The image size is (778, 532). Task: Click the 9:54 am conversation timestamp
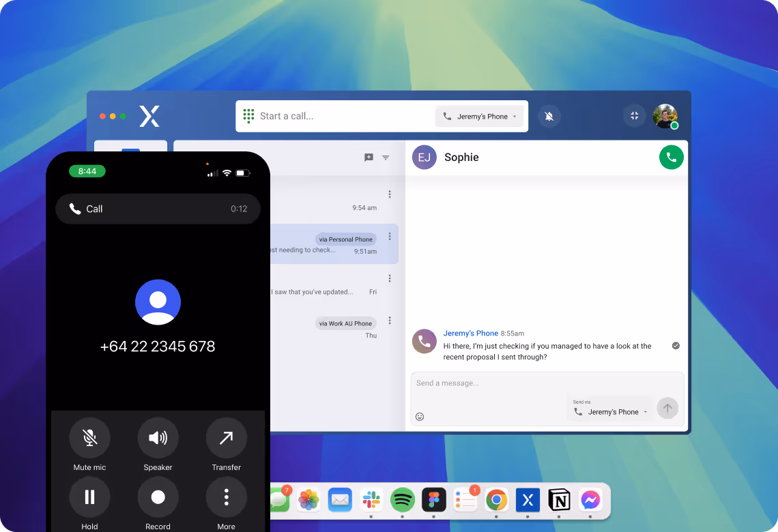pyautogui.click(x=364, y=208)
